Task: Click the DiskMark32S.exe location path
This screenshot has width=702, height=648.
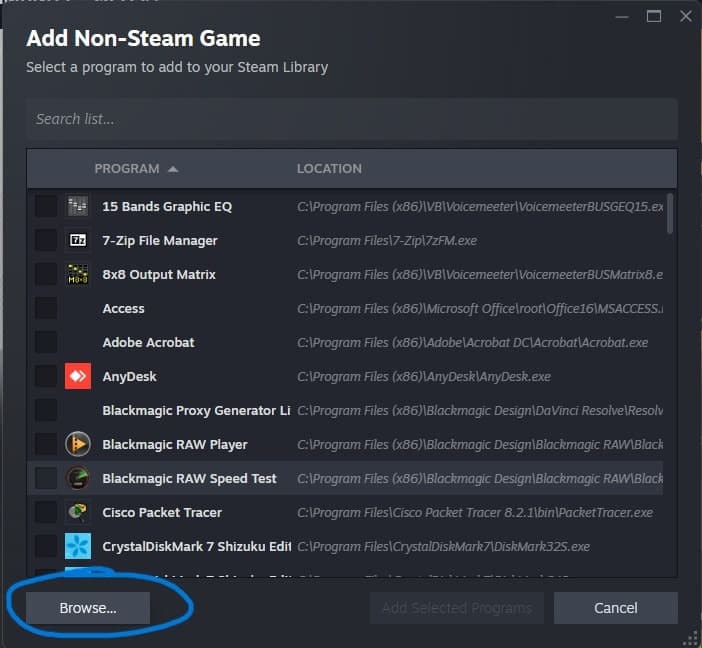Action: click(x=443, y=547)
